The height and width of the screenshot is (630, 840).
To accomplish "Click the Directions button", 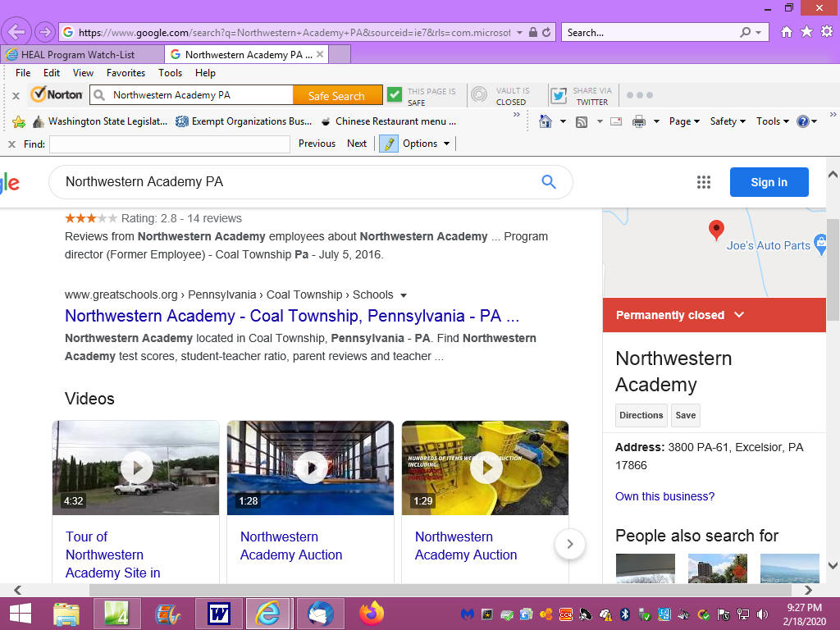I will tap(641, 415).
